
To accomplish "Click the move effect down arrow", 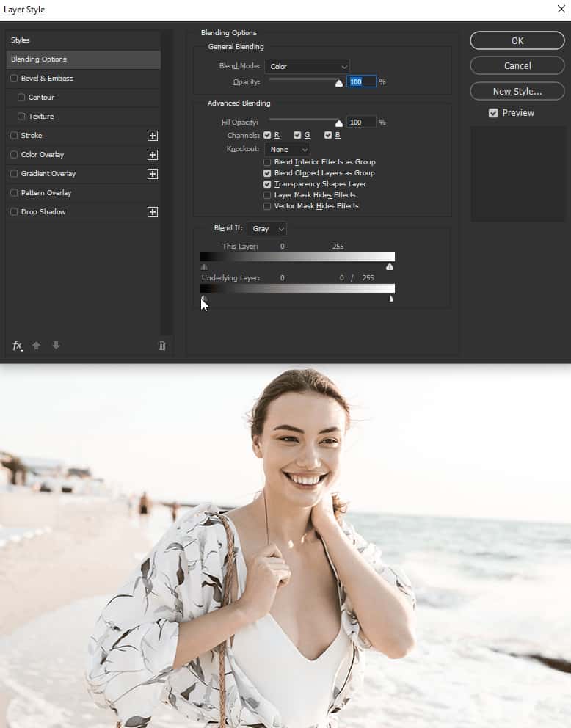I will tap(56, 346).
